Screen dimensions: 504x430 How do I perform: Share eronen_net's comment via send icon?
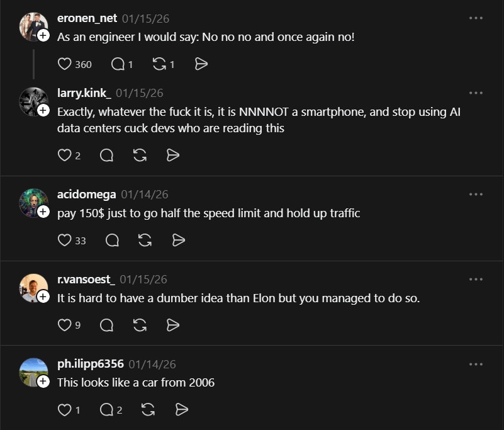tap(201, 64)
